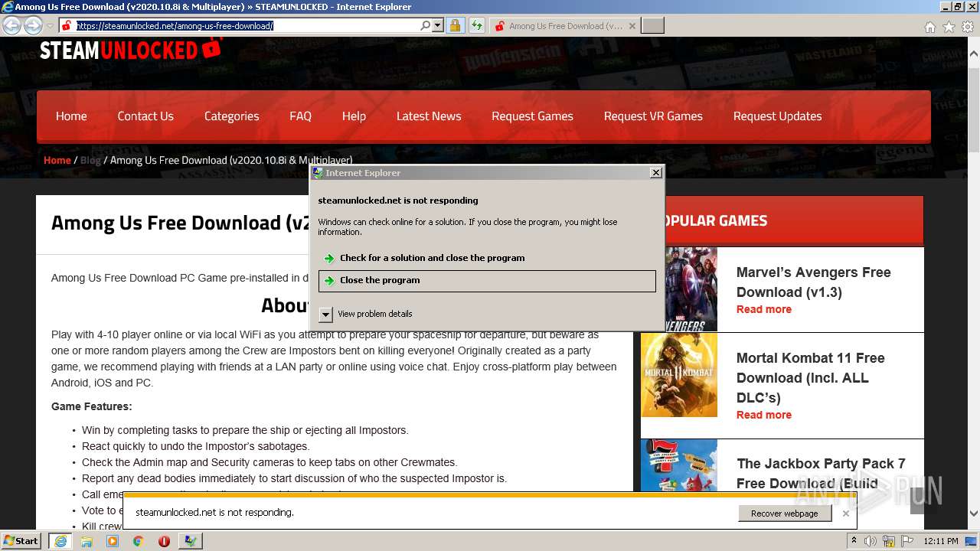Close the Among Us Free Download tab

tap(632, 26)
